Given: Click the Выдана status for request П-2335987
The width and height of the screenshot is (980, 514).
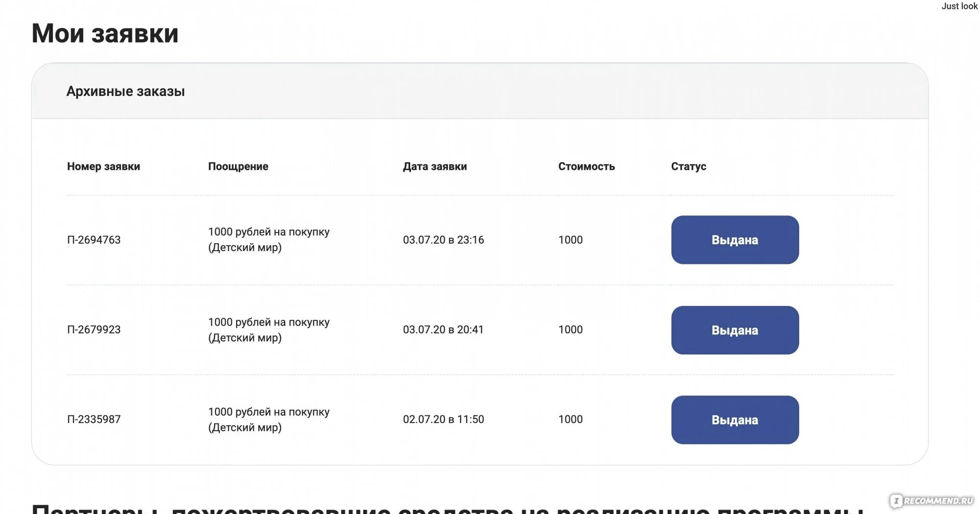Looking at the screenshot, I should pyautogui.click(x=735, y=420).
